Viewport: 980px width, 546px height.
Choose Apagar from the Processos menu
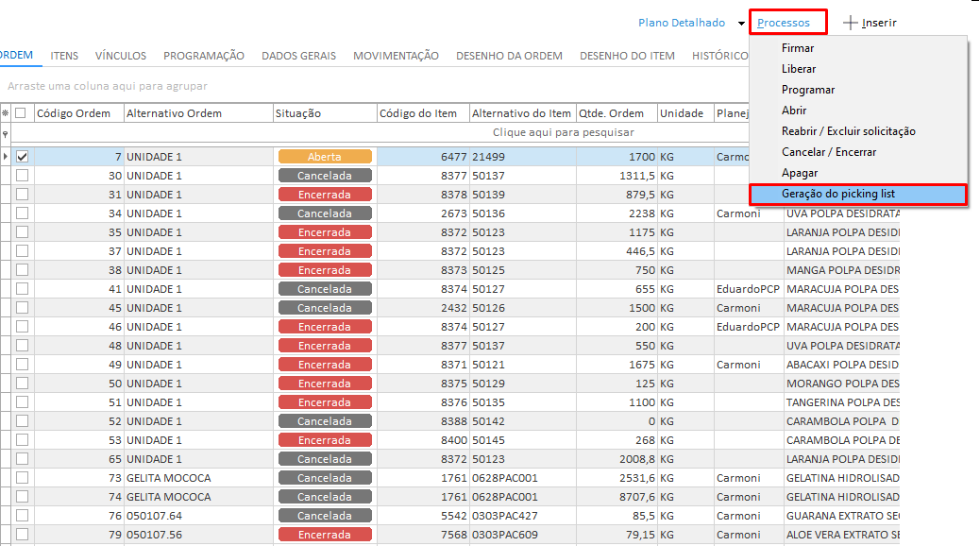pyautogui.click(x=800, y=173)
